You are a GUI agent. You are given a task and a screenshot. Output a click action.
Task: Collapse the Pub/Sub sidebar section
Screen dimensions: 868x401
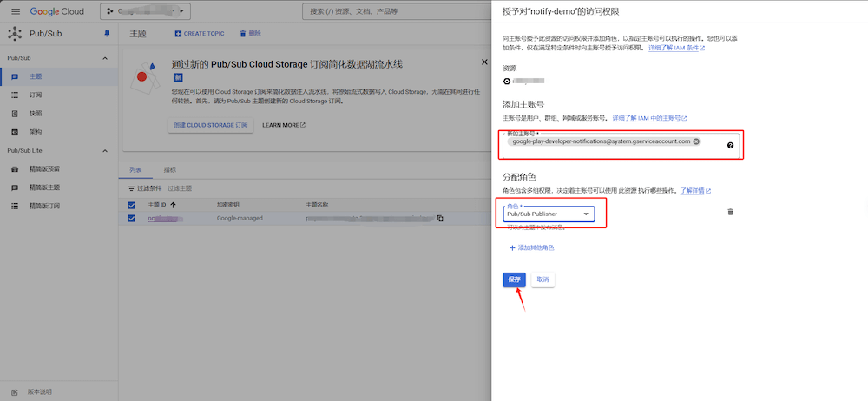coord(105,58)
